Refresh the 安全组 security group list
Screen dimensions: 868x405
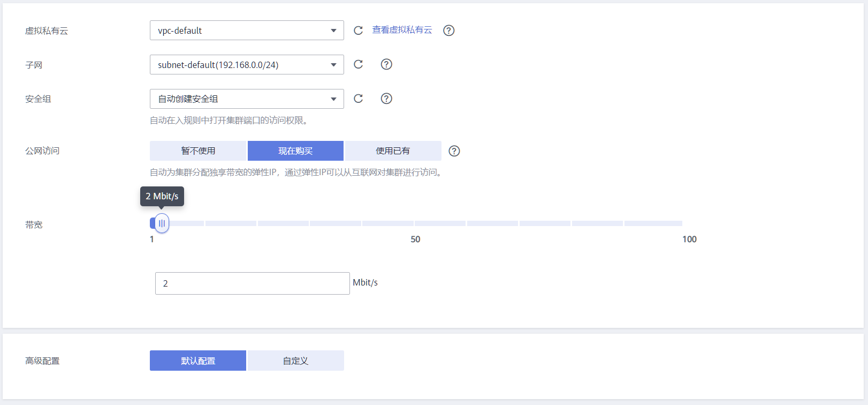[x=359, y=99]
